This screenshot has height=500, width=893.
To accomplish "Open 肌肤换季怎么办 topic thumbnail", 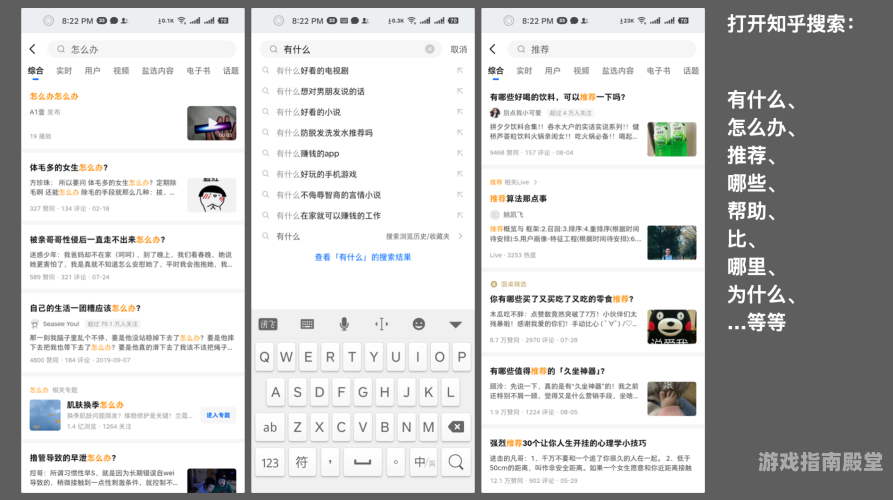I will (45, 415).
